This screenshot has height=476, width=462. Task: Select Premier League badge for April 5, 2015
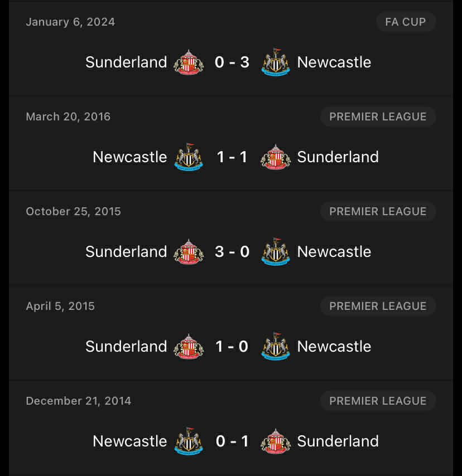click(x=378, y=307)
